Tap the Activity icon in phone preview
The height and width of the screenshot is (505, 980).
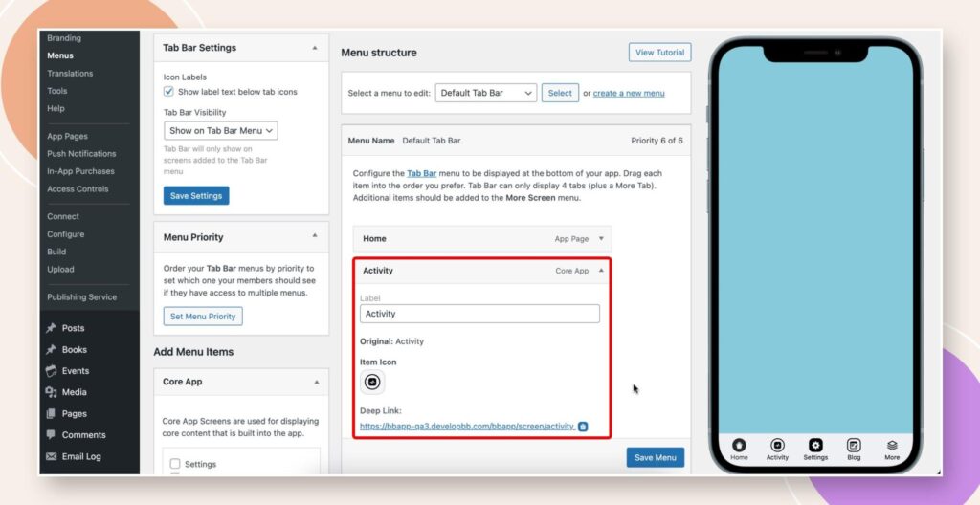[777, 446]
